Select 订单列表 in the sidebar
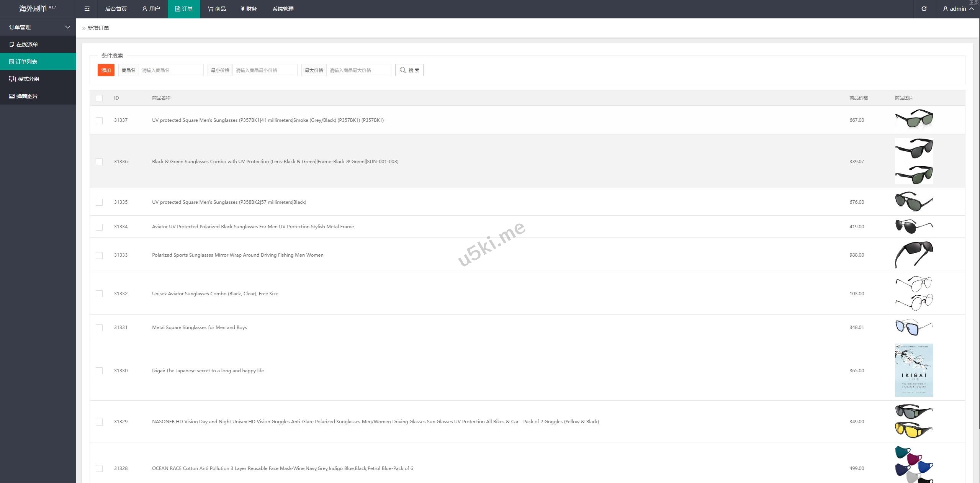The width and height of the screenshot is (980, 483). 26,62
